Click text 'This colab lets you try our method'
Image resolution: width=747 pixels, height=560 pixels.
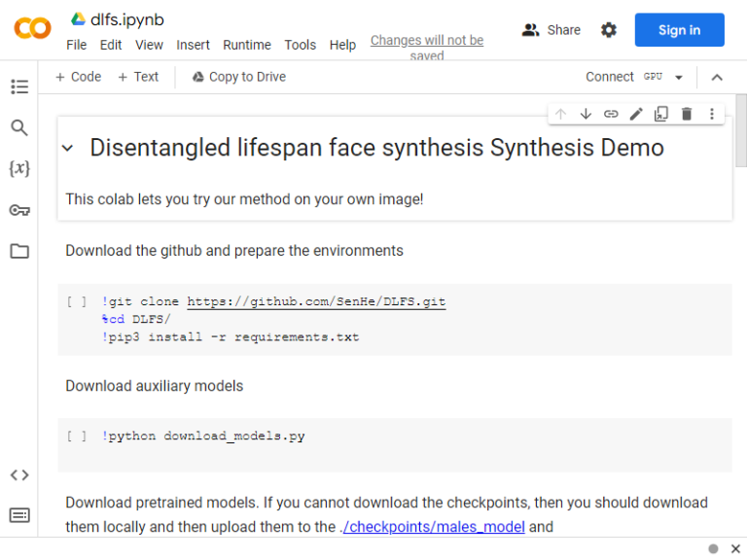(x=244, y=199)
